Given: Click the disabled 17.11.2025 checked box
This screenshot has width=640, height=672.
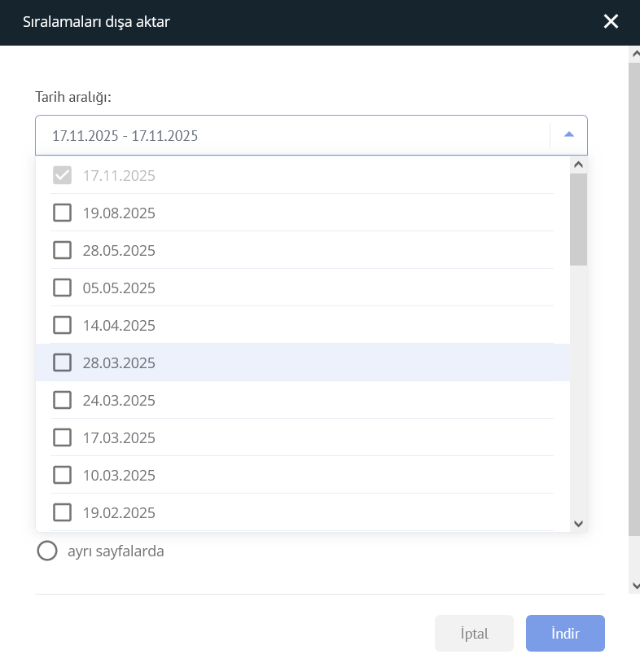Looking at the screenshot, I should [62, 176].
